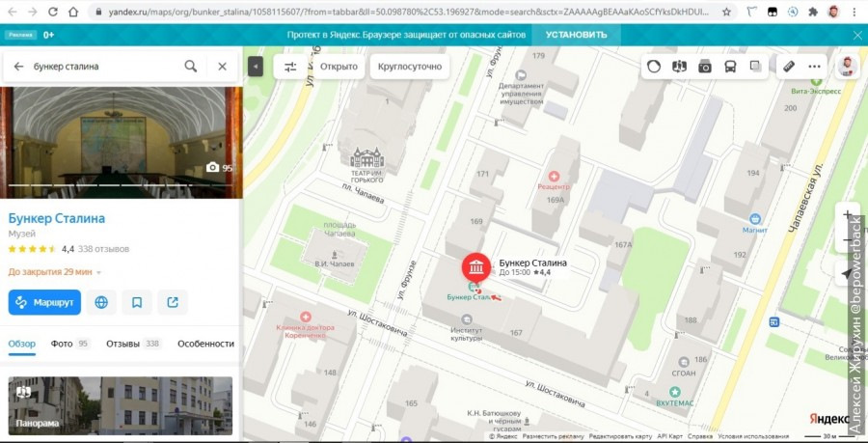Close the Yandex Browser ad banner
Image resolution: width=868 pixels, height=443 pixels.
click(x=857, y=35)
